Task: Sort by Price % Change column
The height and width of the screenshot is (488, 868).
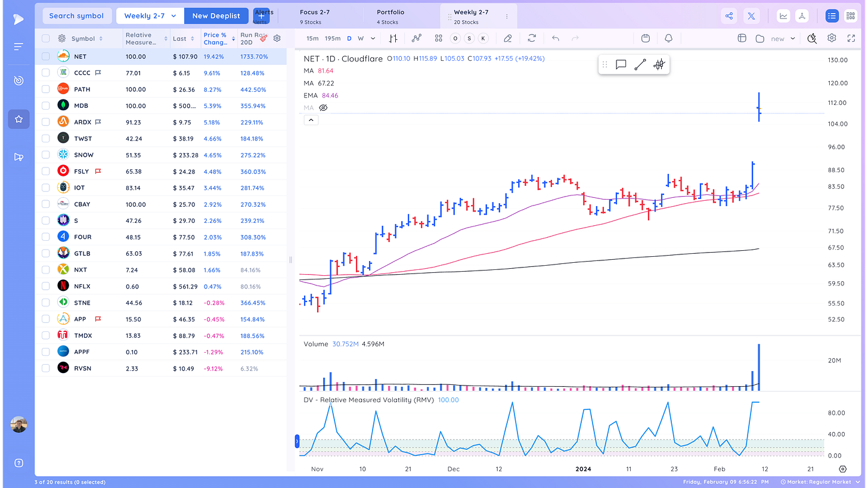Action: tap(219, 38)
